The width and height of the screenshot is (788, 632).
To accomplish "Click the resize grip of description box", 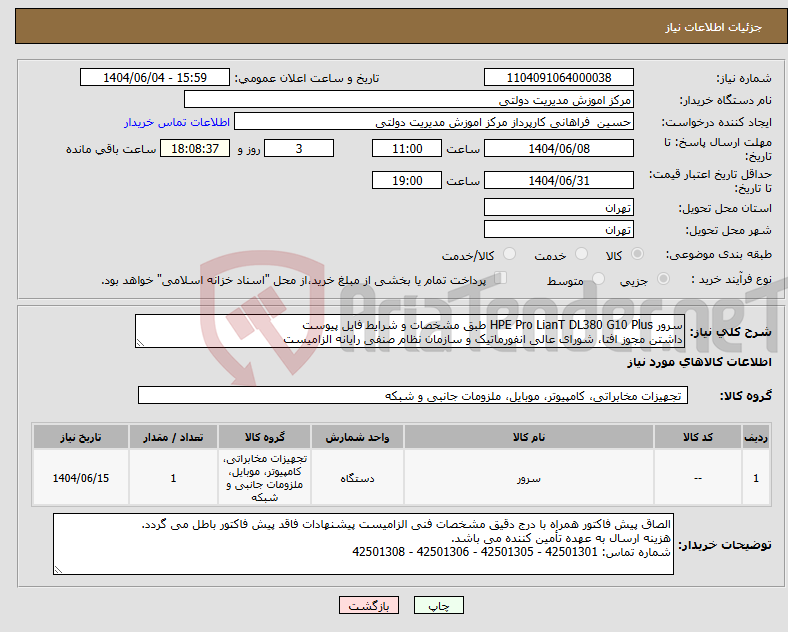I will 140,343.
